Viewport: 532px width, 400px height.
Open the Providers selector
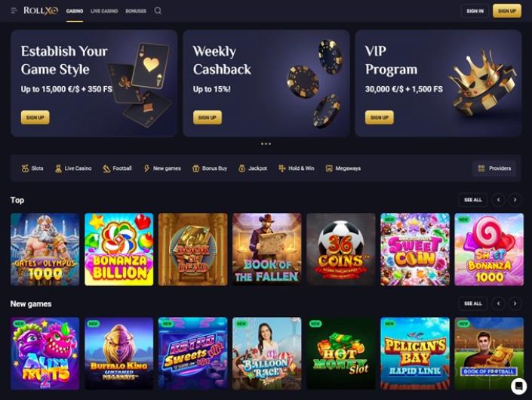(494, 168)
